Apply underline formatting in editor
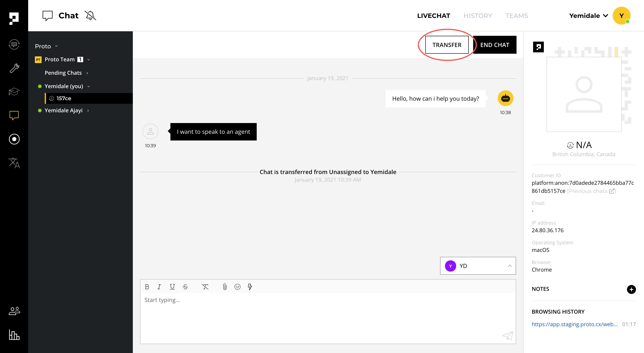 (x=172, y=287)
